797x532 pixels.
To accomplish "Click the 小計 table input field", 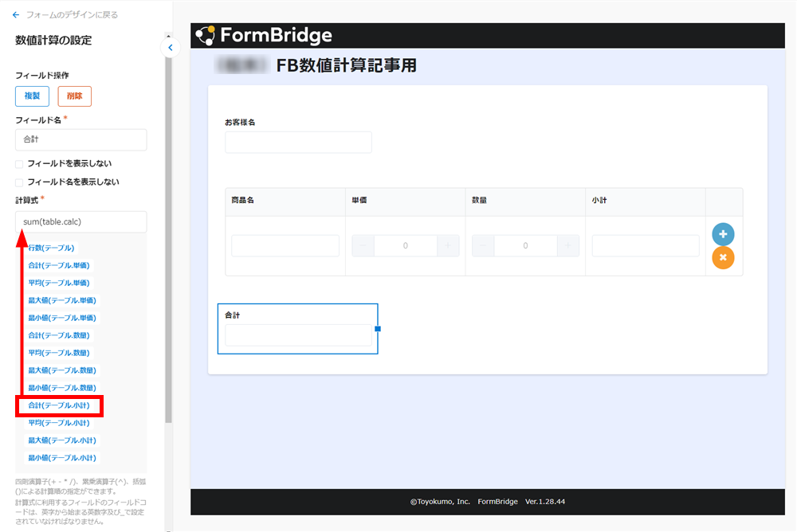I will (646, 246).
